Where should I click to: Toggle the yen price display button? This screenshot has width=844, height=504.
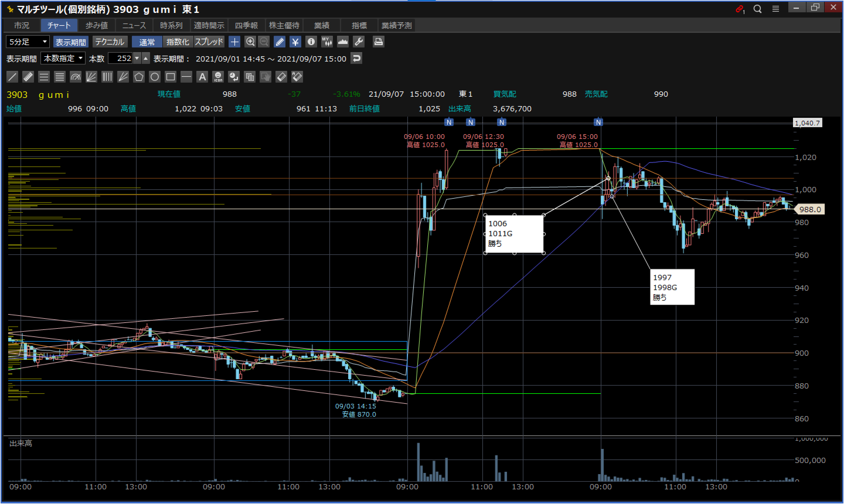[295, 42]
